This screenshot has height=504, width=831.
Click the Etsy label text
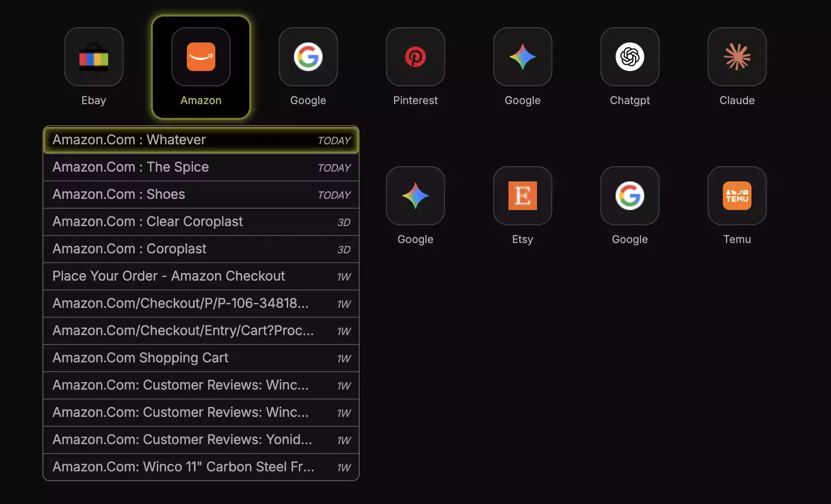click(x=523, y=239)
